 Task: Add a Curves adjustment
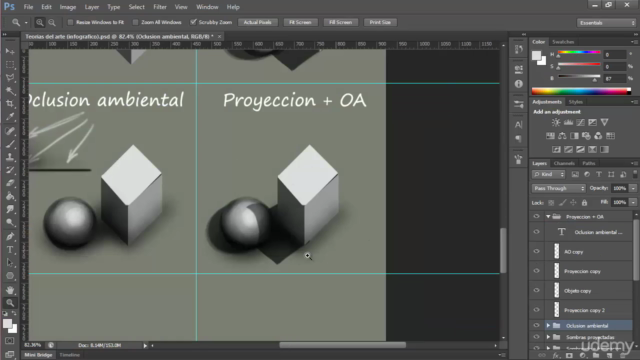coord(580,122)
